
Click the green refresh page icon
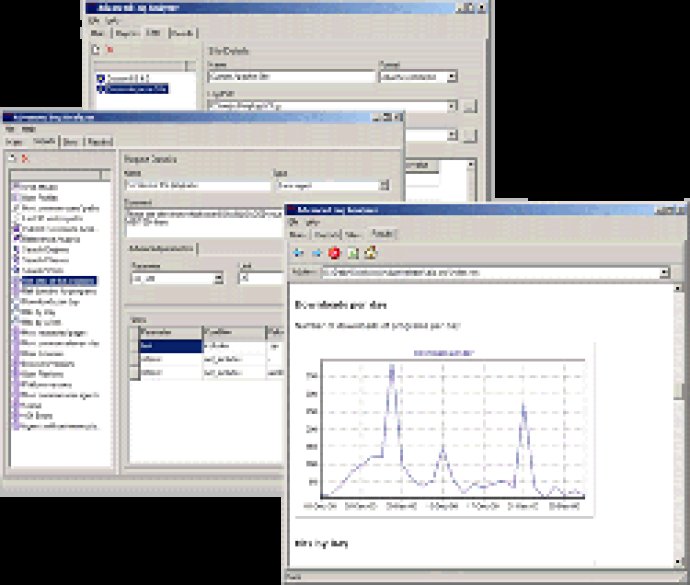tap(353, 253)
